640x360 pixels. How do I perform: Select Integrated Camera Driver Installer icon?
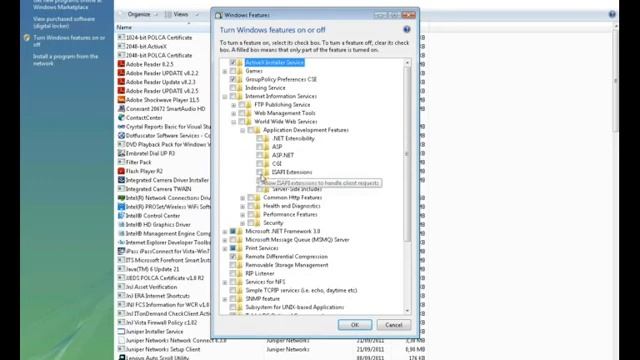tap(121, 180)
